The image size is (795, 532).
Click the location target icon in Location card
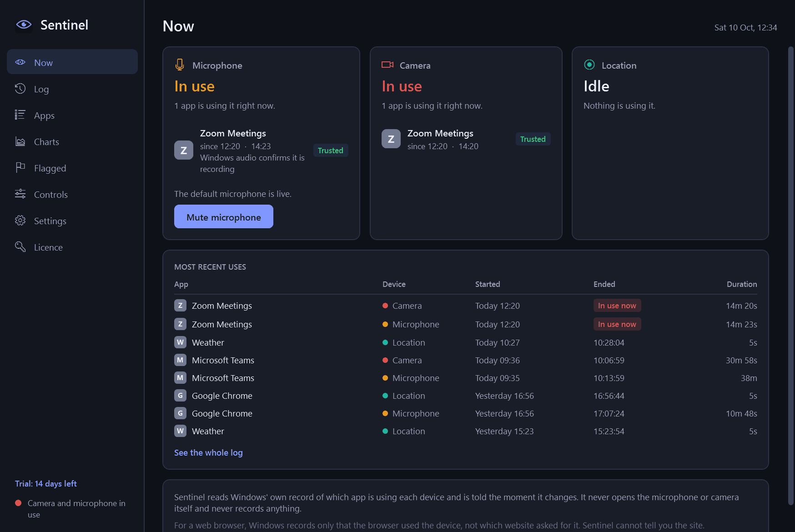click(589, 65)
